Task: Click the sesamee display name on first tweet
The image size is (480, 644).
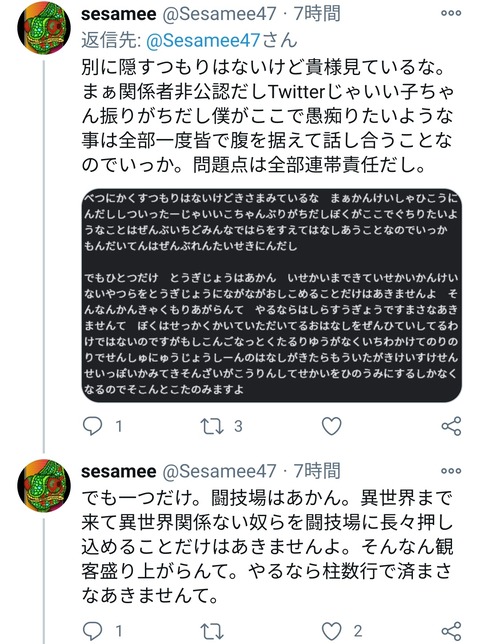Action: (x=119, y=14)
